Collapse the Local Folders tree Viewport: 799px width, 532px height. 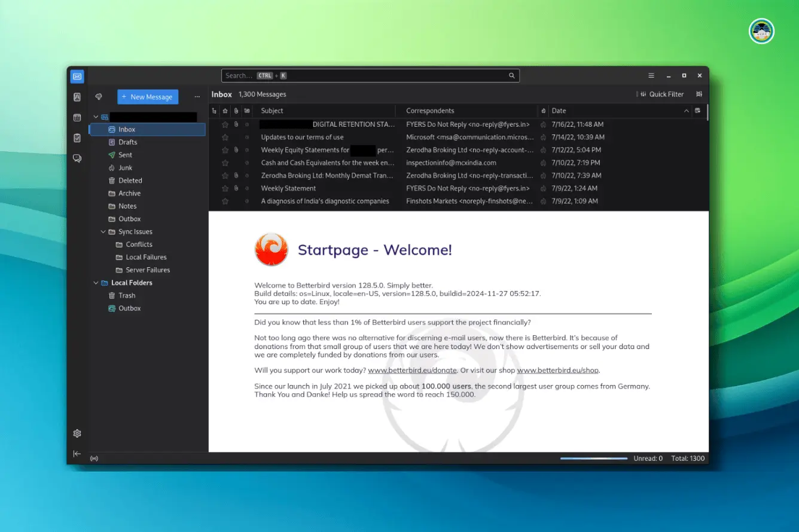(x=96, y=283)
